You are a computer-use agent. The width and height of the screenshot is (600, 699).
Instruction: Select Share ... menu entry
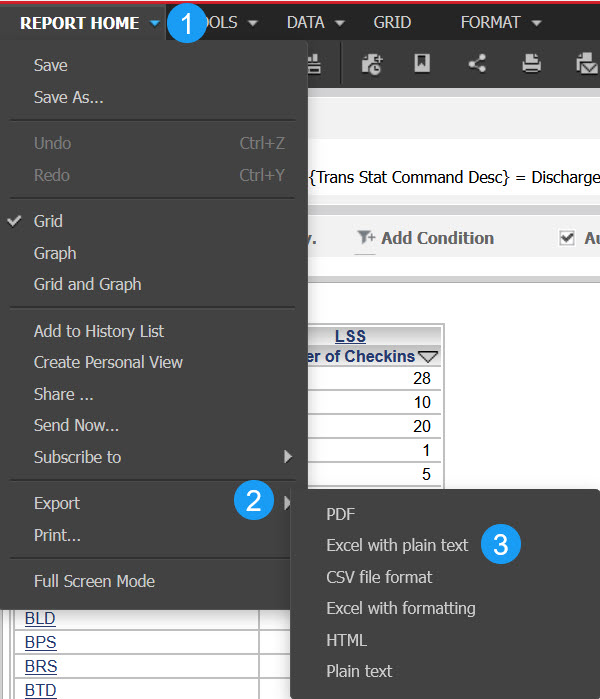pos(64,394)
